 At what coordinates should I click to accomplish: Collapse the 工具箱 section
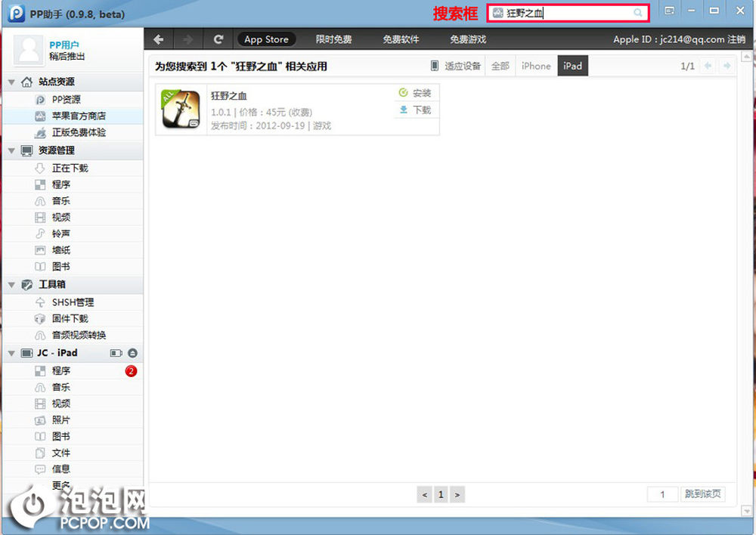click(11, 285)
